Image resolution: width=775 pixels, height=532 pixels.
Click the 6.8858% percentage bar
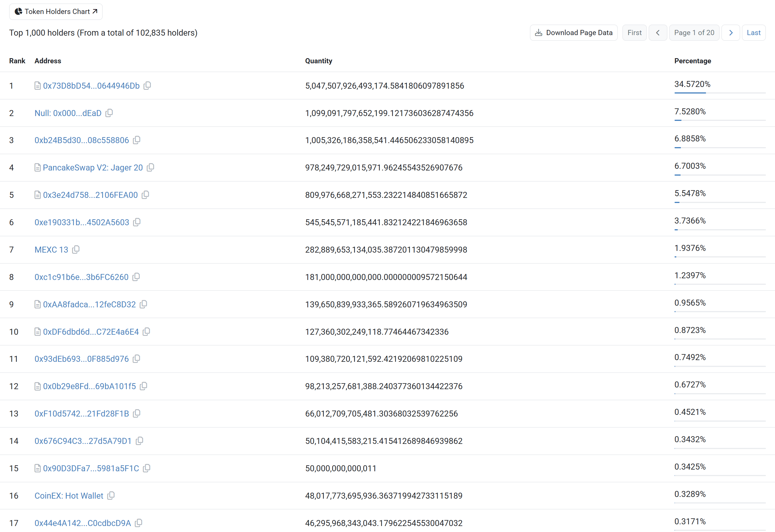(720, 147)
